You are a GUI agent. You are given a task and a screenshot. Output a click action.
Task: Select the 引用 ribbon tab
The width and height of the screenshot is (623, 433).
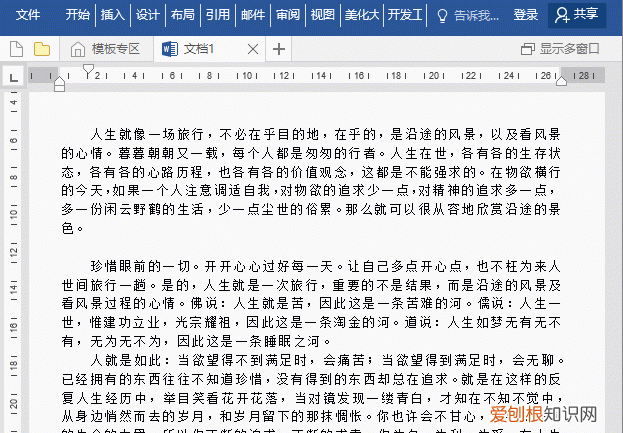tap(218, 15)
